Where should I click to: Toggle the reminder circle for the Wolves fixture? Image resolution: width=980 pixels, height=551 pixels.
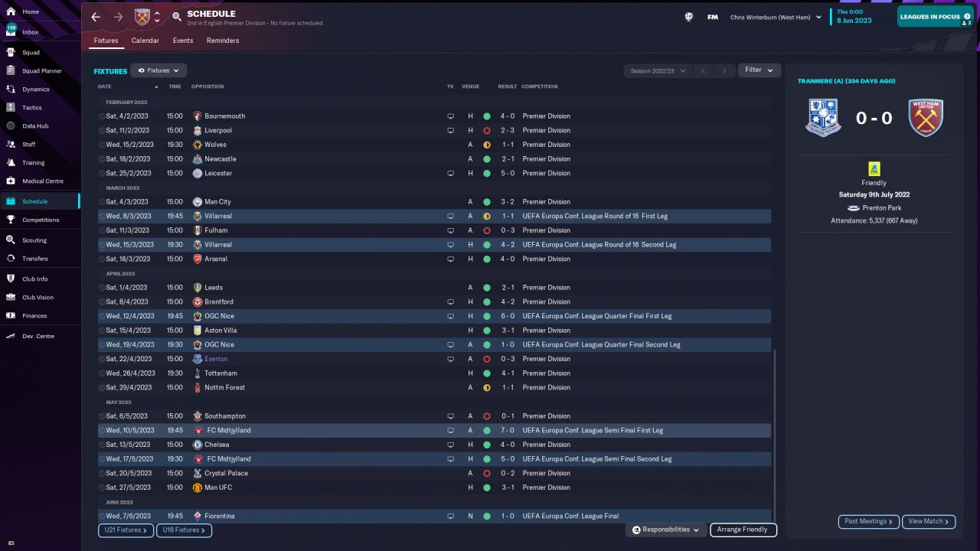(x=102, y=145)
